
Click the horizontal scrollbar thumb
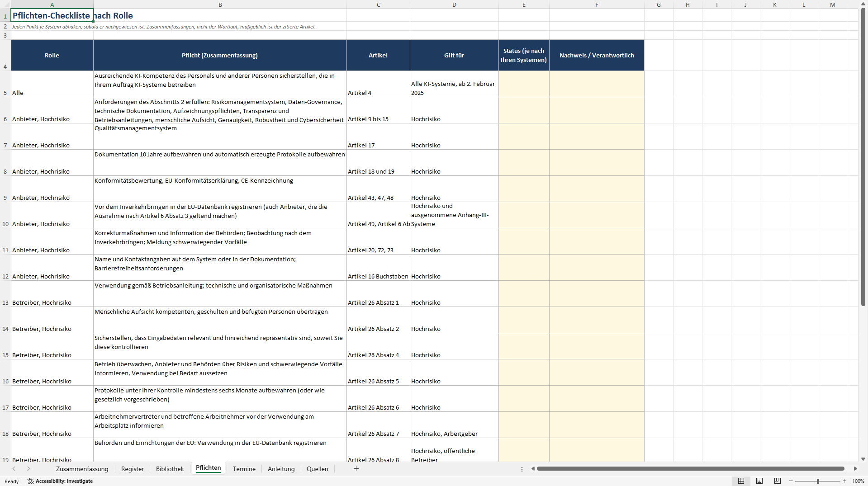(690, 469)
